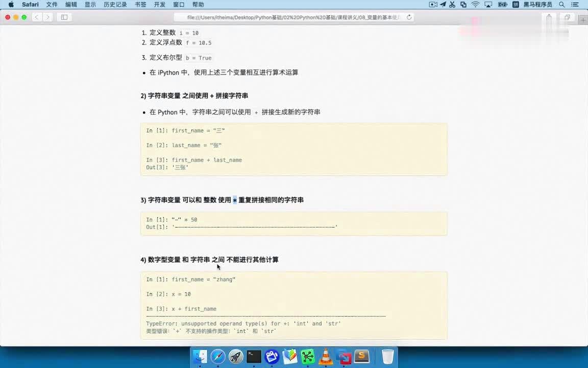The height and width of the screenshot is (368, 588).
Task: Click the Share button in Safari toolbar
Action: click(x=549, y=17)
